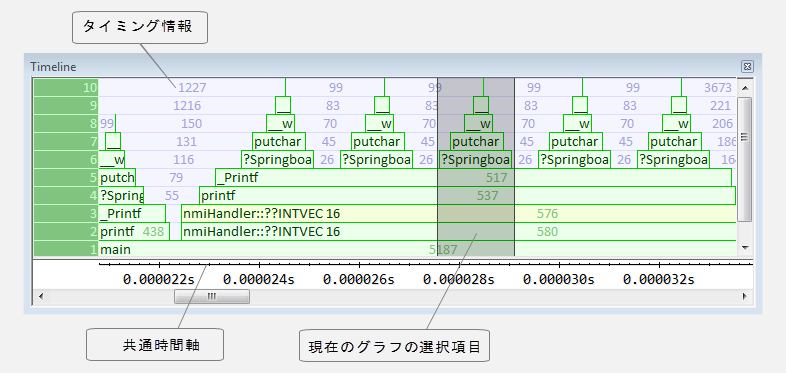Click the level 1 row header

(x=66, y=249)
